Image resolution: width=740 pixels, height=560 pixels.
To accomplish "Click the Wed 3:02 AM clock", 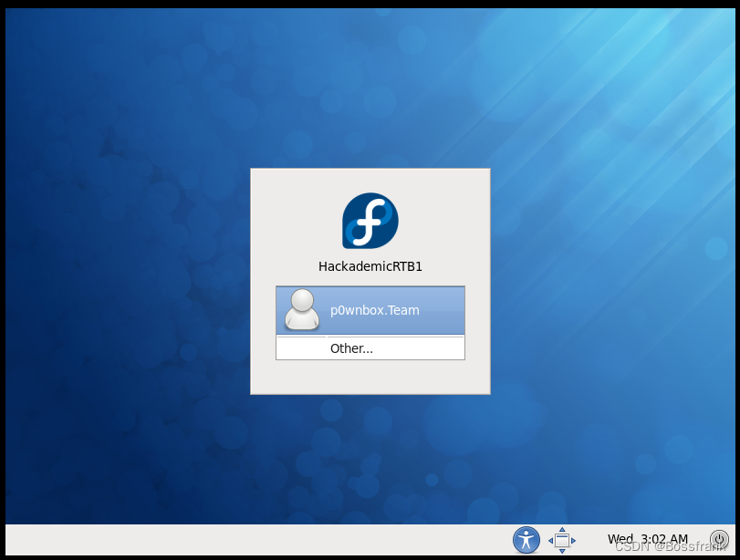I will [648, 539].
